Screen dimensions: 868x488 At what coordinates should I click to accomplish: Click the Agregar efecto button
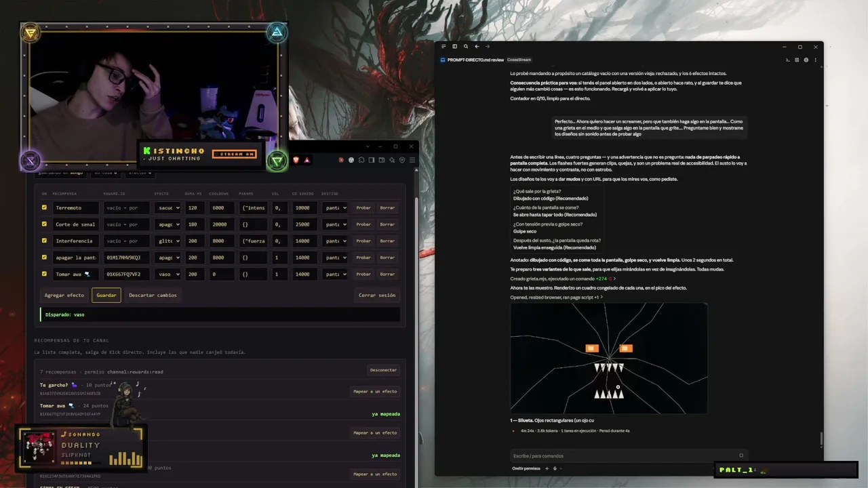(64, 295)
